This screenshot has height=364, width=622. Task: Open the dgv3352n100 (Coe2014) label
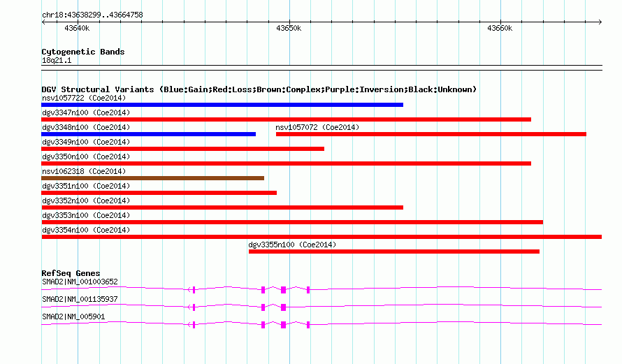pyautogui.click(x=86, y=201)
